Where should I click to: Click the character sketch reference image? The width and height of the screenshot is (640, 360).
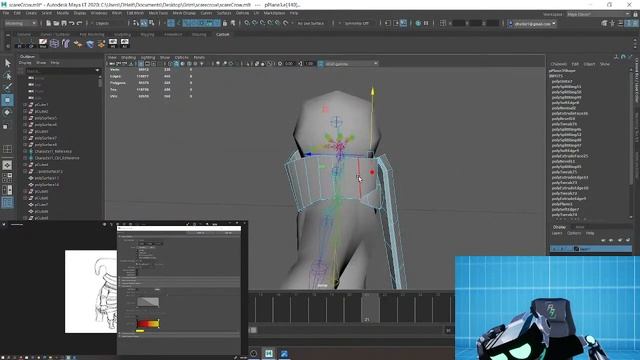[x=91, y=291]
